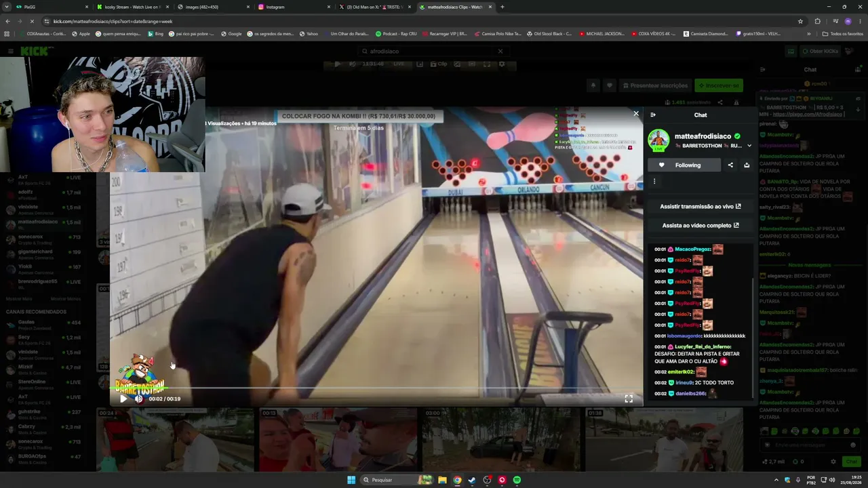Open the Apple bookmark
This screenshot has height=488, width=868.
coord(81,34)
